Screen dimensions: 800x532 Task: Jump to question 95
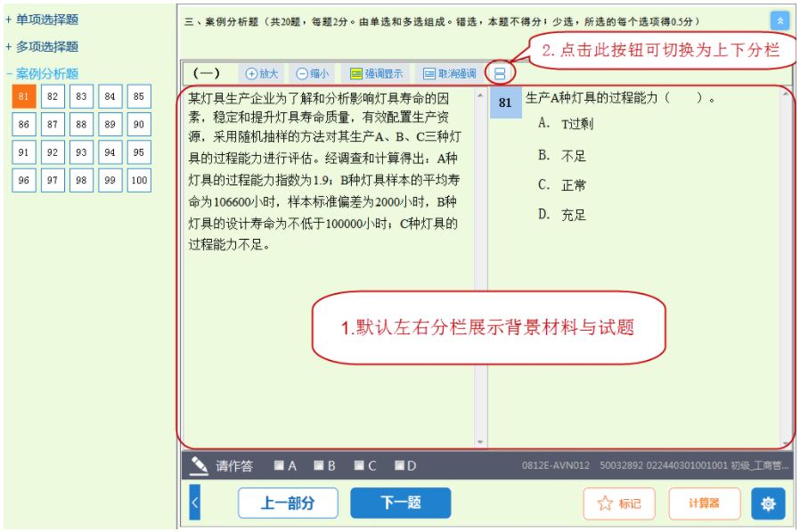pyautogui.click(x=139, y=152)
